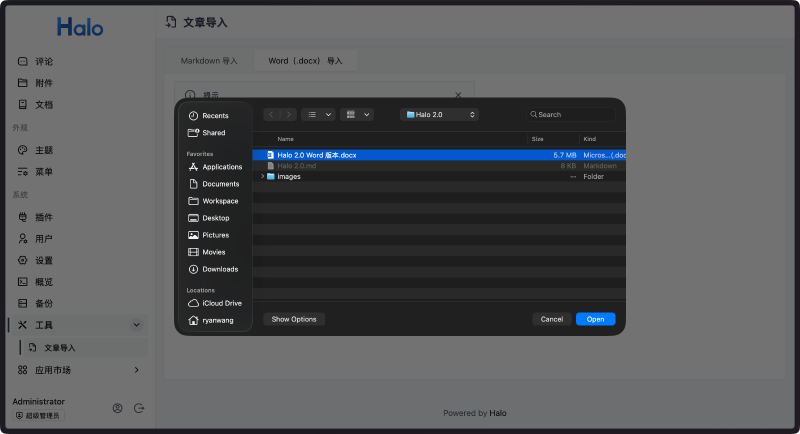The height and width of the screenshot is (434, 800).
Task: Click the logout icon beside Administrator
Action: (x=139, y=408)
